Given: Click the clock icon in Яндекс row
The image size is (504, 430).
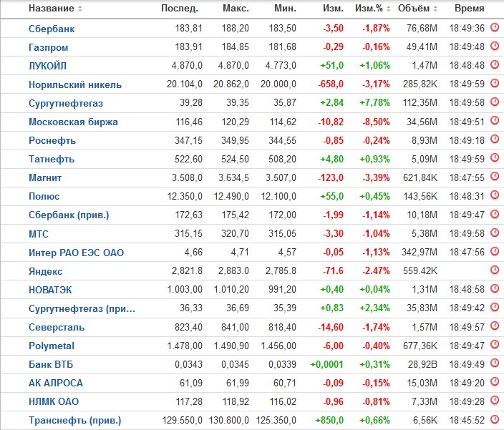Looking at the screenshot, I should tap(495, 270).
